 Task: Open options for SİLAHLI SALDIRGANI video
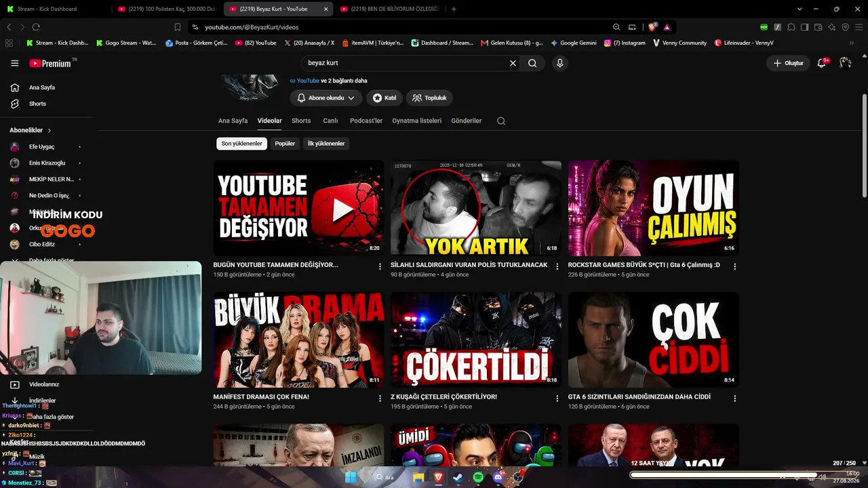557,266
